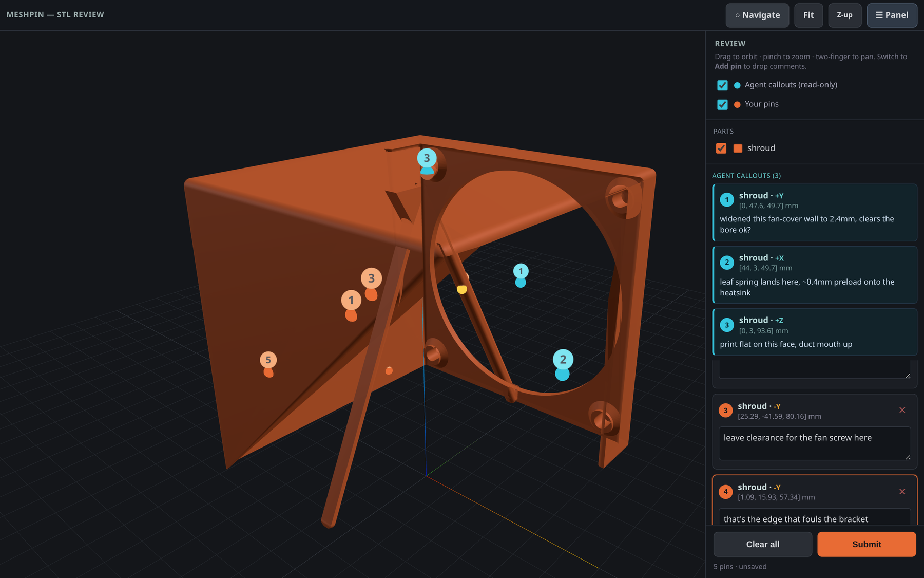Screen dimensions: 924x578
Task: Delete pin 4 with its X icon
Action: tap(902, 492)
